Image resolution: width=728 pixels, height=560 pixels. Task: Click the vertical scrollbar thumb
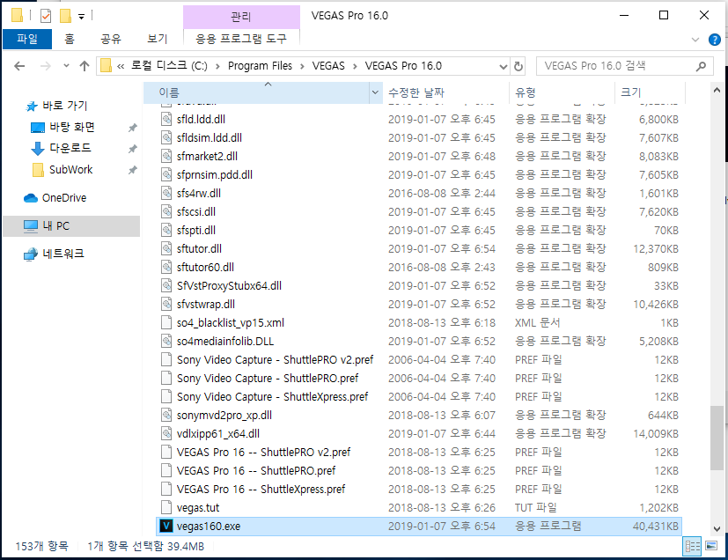click(x=717, y=438)
